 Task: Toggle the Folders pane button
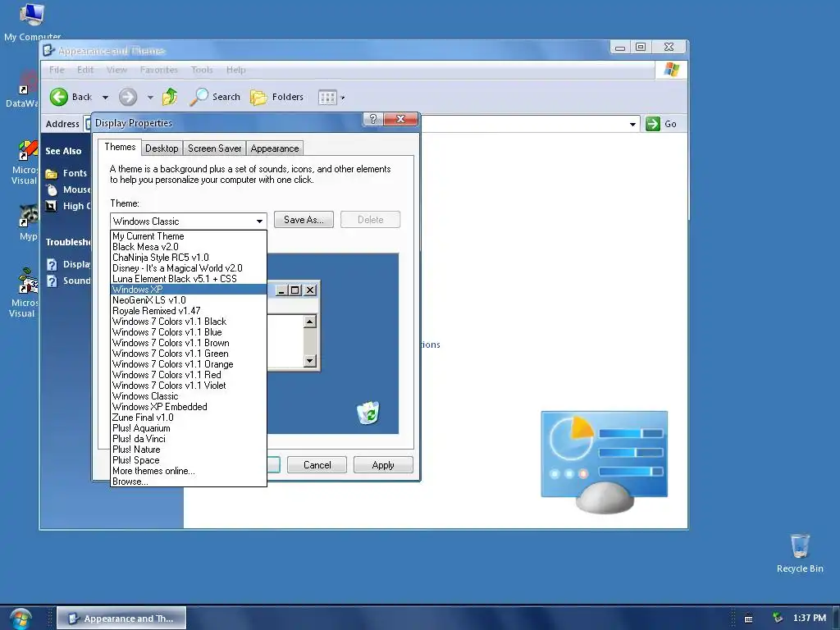tap(277, 97)
